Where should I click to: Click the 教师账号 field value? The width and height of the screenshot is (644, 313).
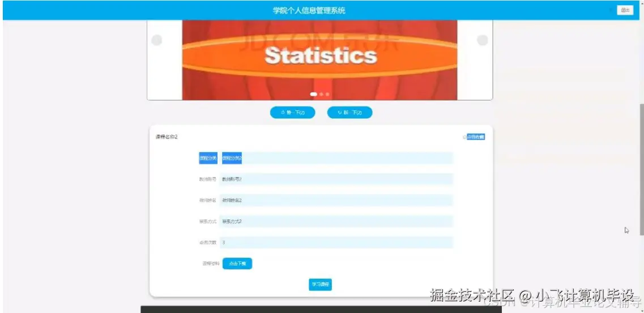(x=336, y=179)
